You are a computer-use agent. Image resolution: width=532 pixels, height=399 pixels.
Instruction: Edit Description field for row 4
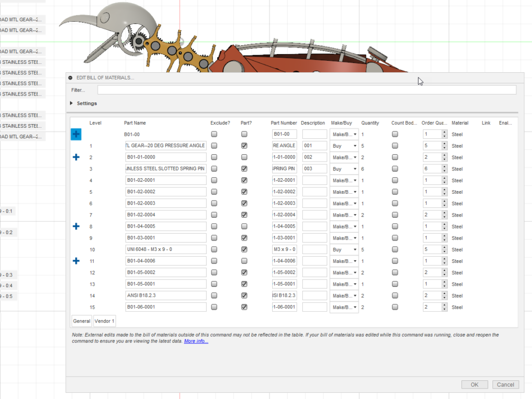(x=314, y=180)
